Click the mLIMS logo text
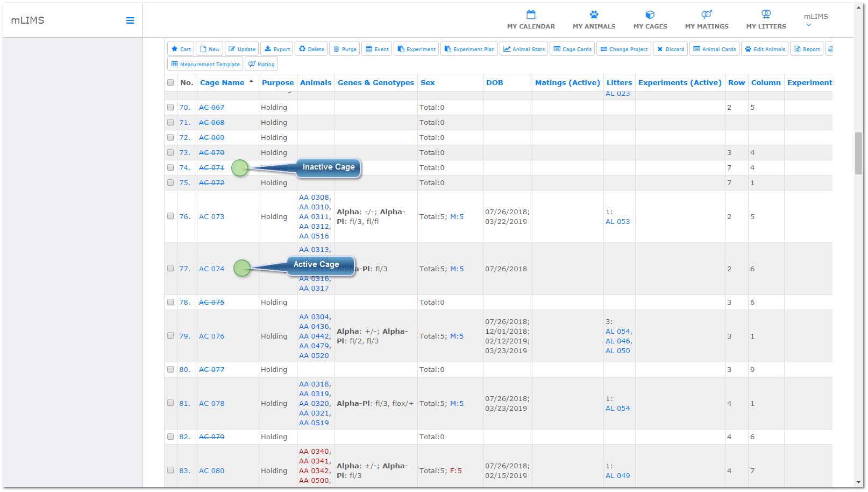Image resolution: width=868 pixels, height=492 pixels. [27, 20]
